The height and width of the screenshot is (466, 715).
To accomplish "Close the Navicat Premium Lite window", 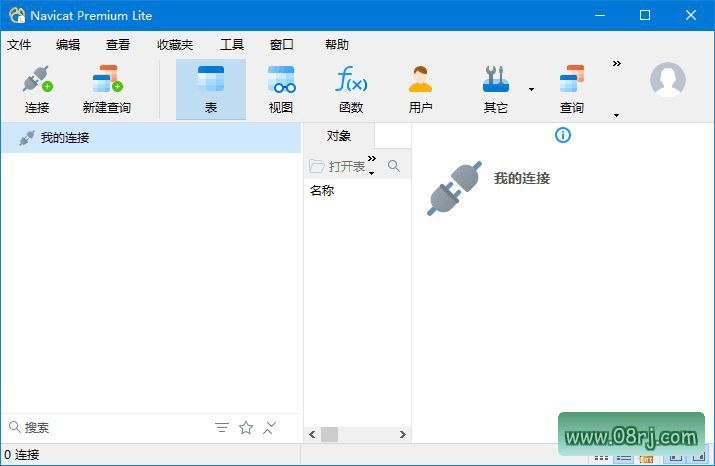I will 690,15.
